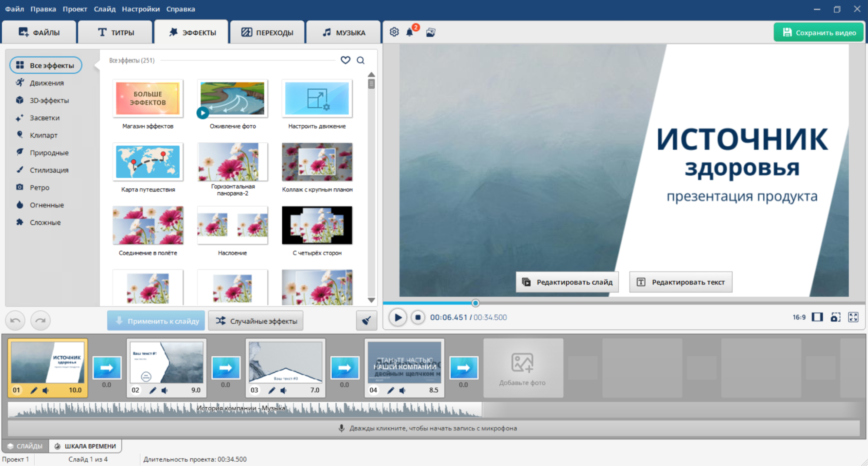Open transition between slides 01 and 02
Screen dimensions: 868x466
pos(107,368)
